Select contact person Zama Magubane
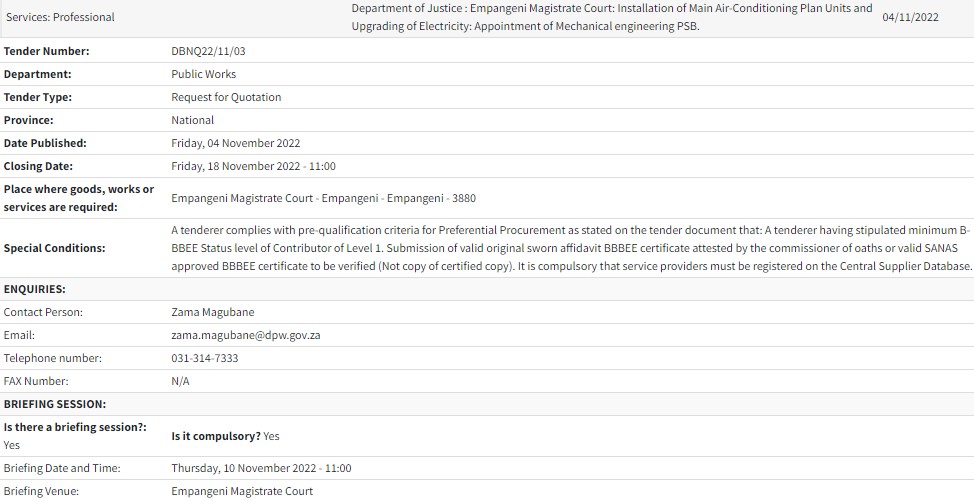The height and width of the screenshot is (501, 974). [212, 312]
